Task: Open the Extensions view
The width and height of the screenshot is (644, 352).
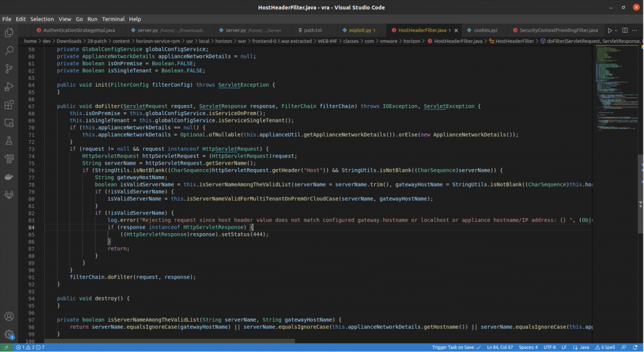Action: click(9, 105)
